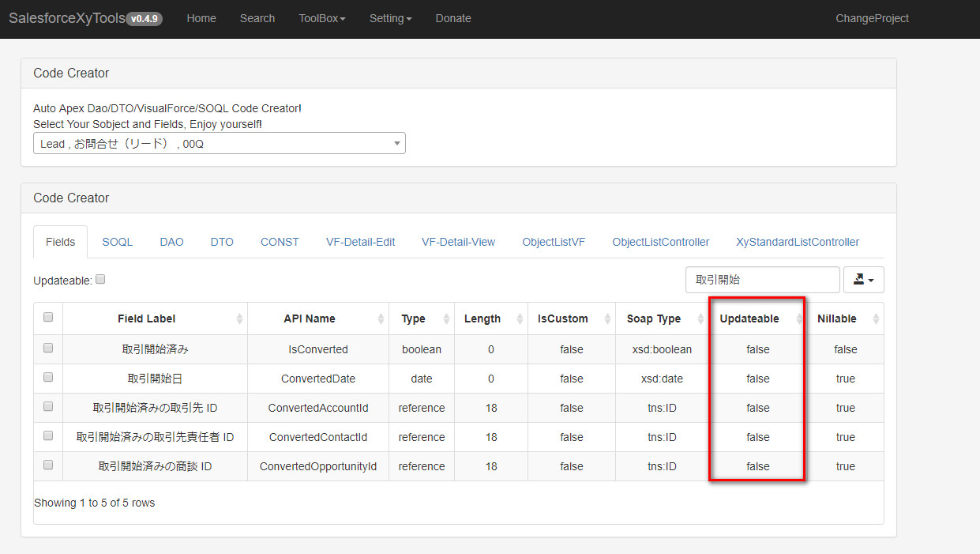Switch to the Fields tab
This screenshot has width=980, height=554.
61,242
